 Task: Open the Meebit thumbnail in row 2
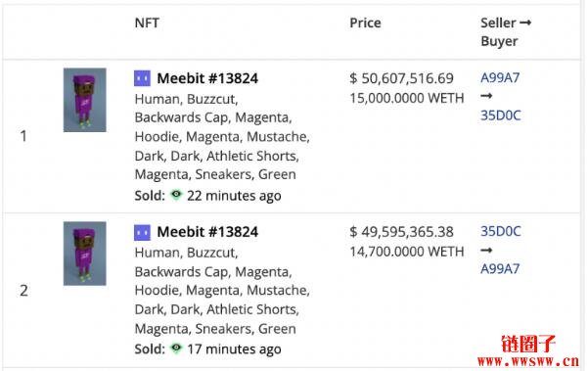(x=85, y=254)
